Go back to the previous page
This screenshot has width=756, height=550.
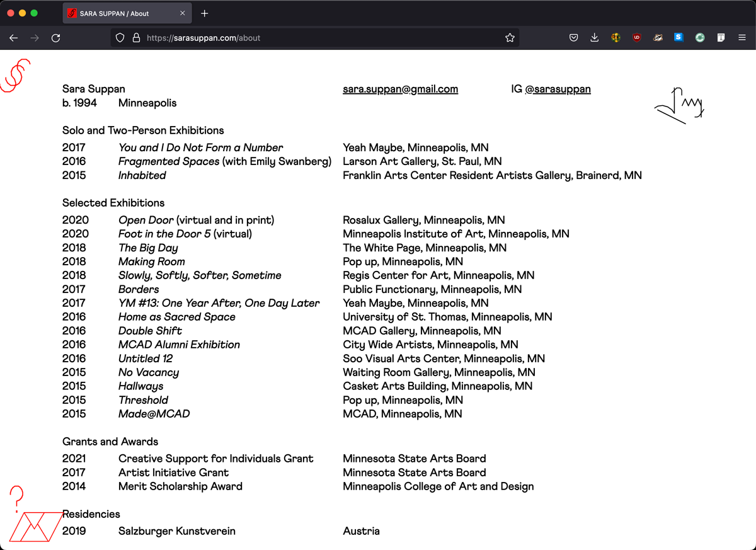point(14,38)
